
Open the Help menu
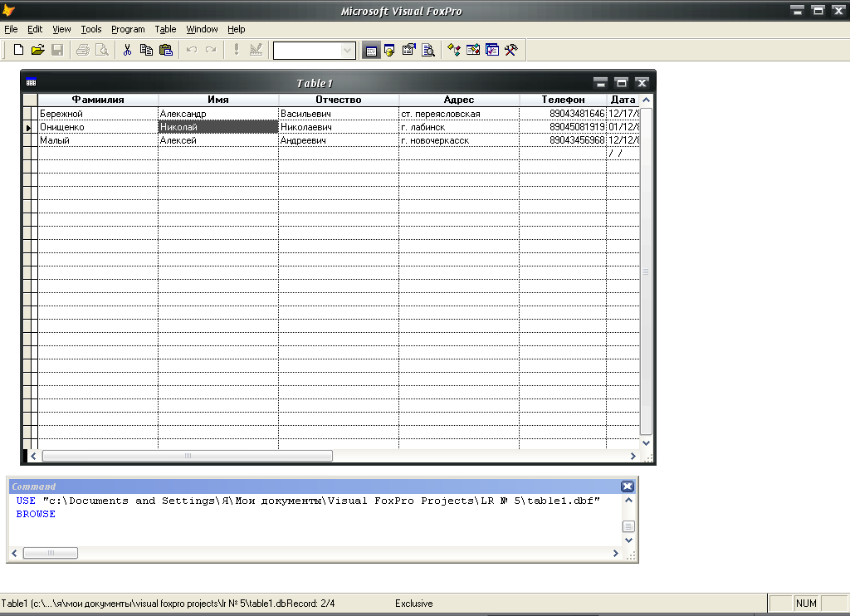point(236,29)
